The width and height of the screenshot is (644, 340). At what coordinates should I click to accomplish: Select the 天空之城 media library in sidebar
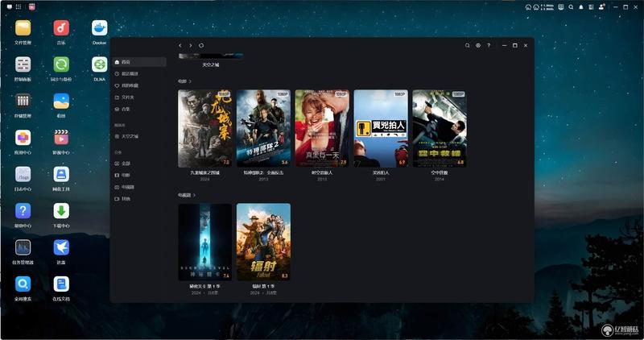[139, 136]
